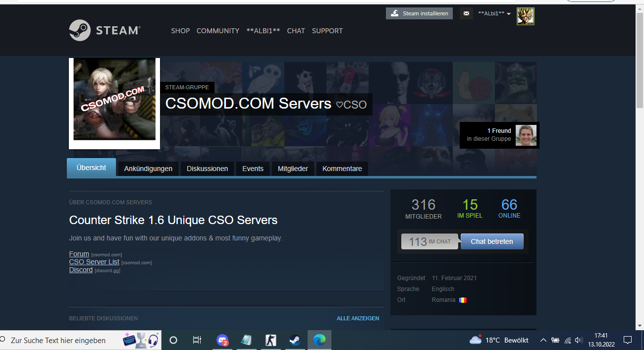Click the friend thumbnail in group
The height and width of the screenshot is (350, 644).
[x=526, y=135]
